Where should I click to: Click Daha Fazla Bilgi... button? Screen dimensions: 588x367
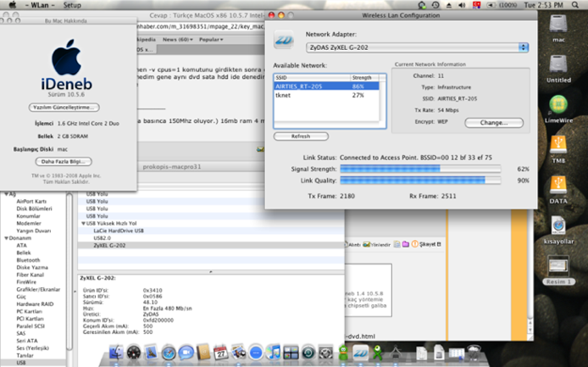[x=64, y=161]
